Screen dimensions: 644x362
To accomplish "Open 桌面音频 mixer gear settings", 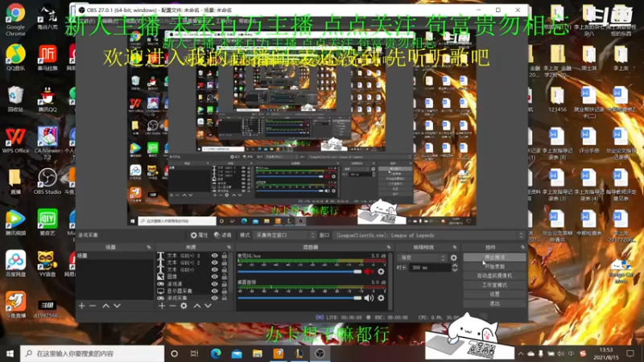I will 381,298.
